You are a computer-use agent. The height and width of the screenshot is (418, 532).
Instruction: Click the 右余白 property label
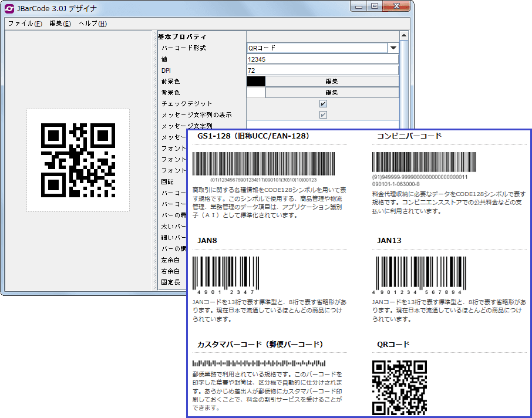pyautogui.click(x=171, y=271)
